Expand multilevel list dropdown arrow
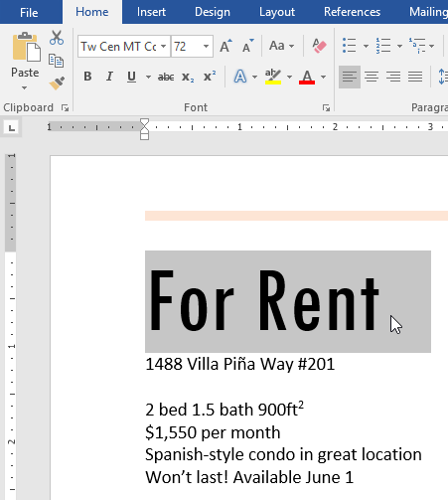 coord(431,46)
